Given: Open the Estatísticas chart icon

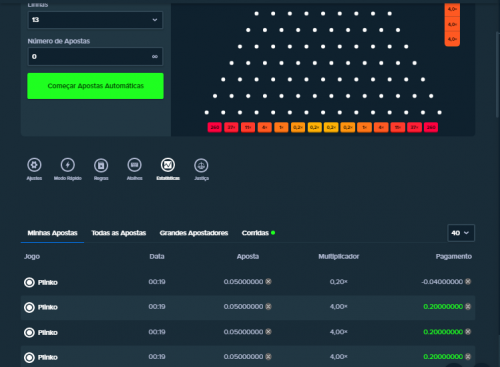Looking at the screenshot, I should click(x=168, y=165).
